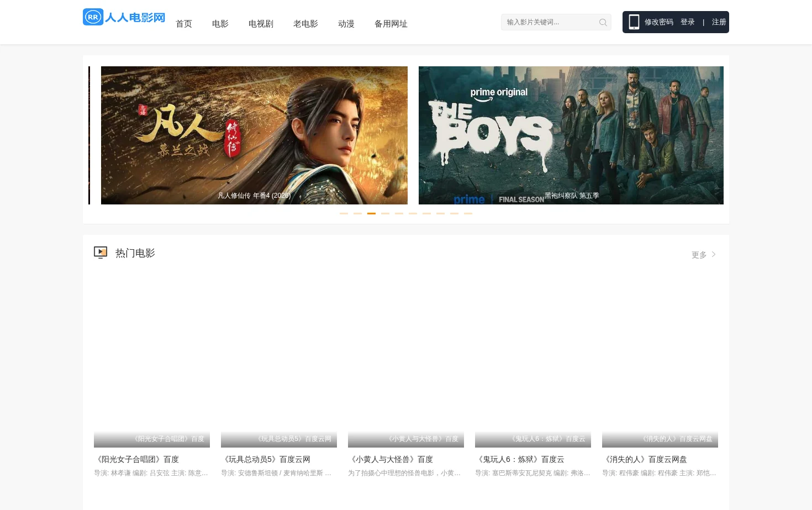Select the first carousel slide indicator
This screenshot has height=510, width=812.
tap(344, 213)
